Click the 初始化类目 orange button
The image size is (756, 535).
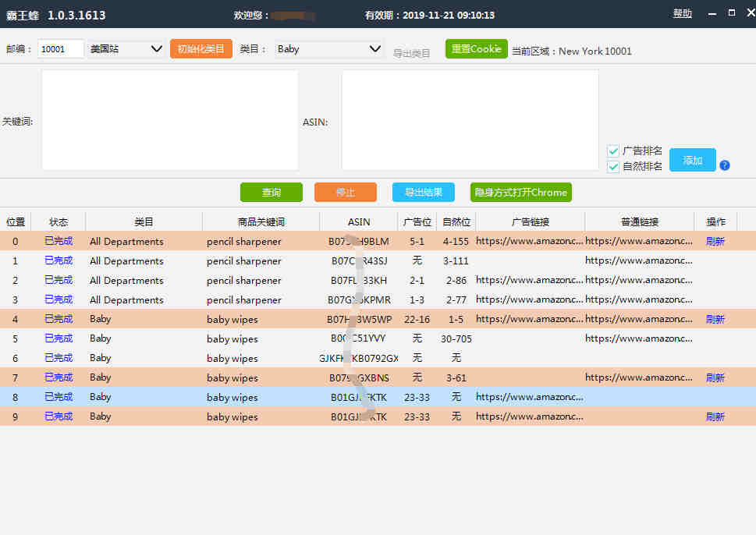click(x=201, y=48)
